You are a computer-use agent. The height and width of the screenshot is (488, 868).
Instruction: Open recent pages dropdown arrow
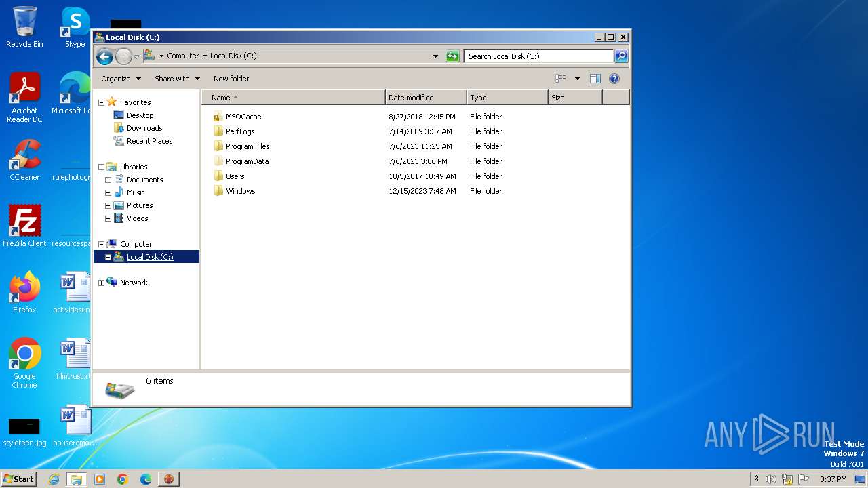tap(136, 56)
